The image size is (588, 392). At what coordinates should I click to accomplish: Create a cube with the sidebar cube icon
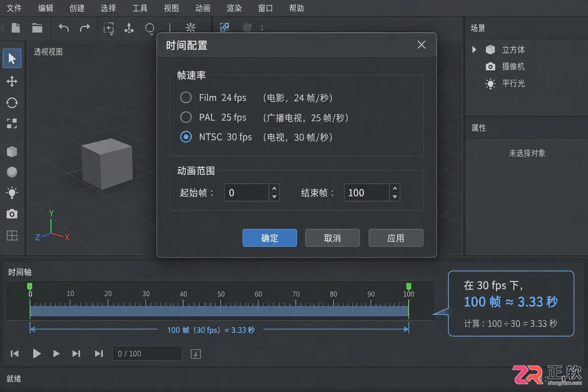coord(12,152)
